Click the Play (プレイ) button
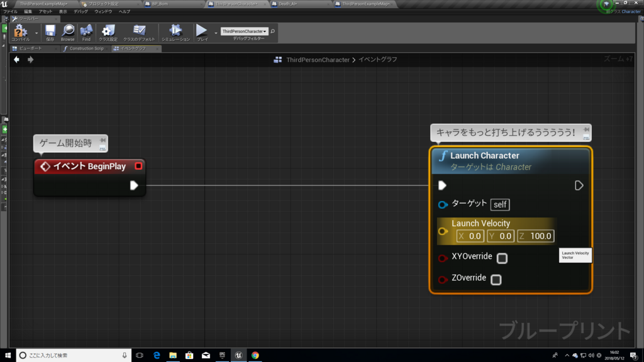 coord(202,32)
